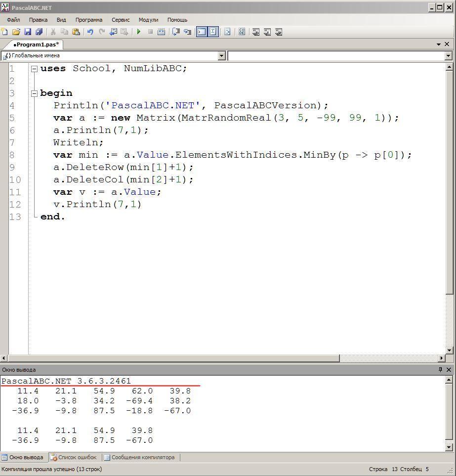Click the end. keyword on line 13
This screenshot has height=476, width=456.
coord(52,217)
